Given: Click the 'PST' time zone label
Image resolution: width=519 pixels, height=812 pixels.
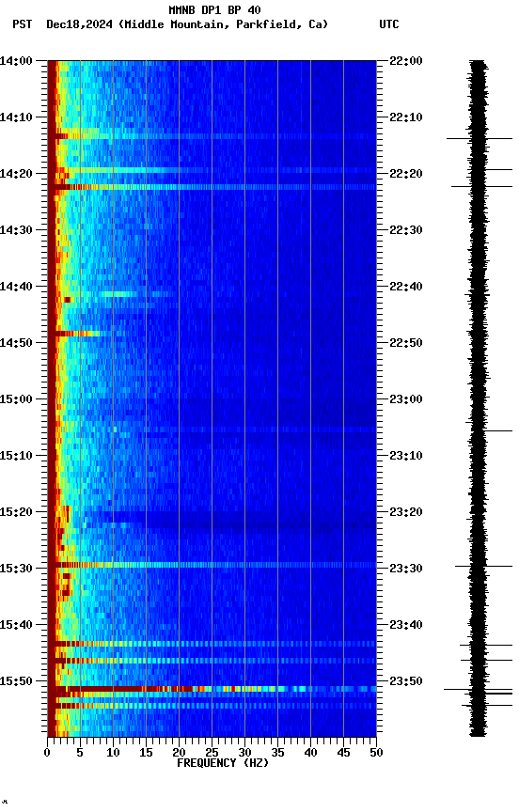Looking at the screenshot, I should [22, 24].
